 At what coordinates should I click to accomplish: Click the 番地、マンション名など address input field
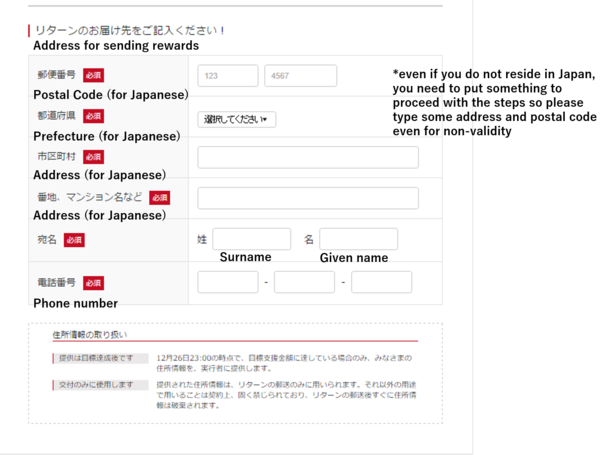click(308, 198)
